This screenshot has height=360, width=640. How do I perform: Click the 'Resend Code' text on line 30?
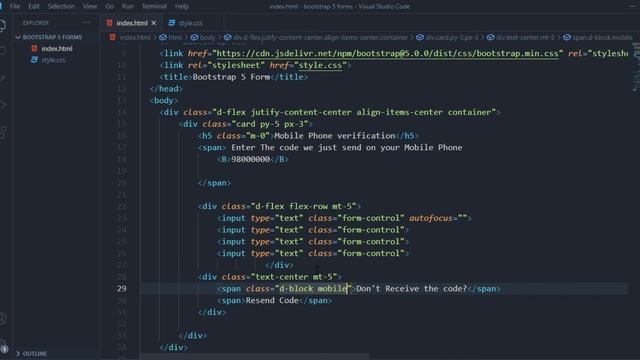(x=272, y=300)
